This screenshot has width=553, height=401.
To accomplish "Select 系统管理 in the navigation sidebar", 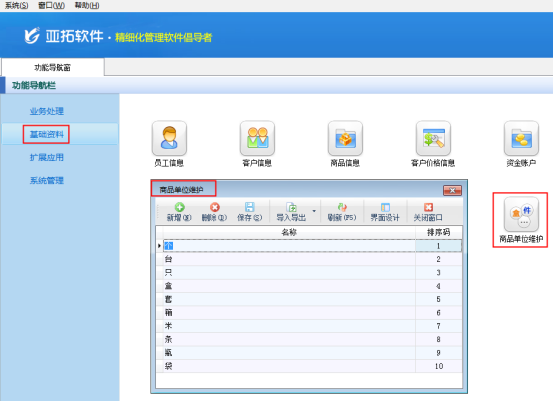I will (x=47, y=181).
